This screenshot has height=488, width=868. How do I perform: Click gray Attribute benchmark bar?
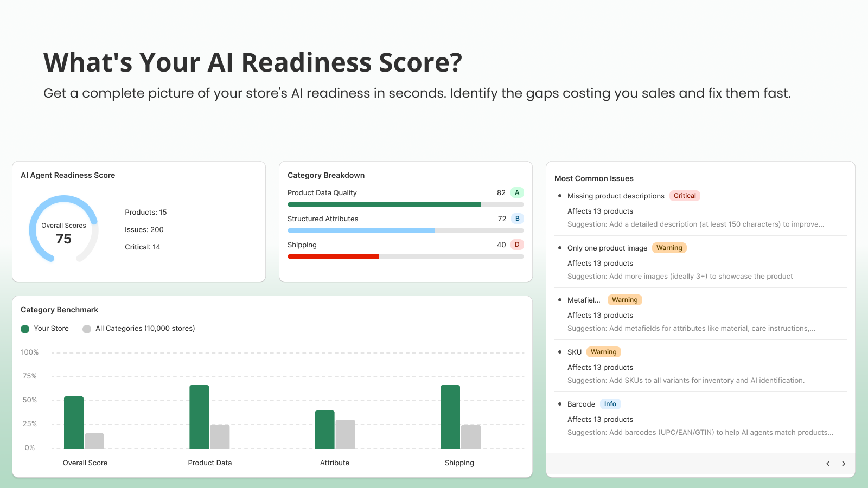[346, 434]
